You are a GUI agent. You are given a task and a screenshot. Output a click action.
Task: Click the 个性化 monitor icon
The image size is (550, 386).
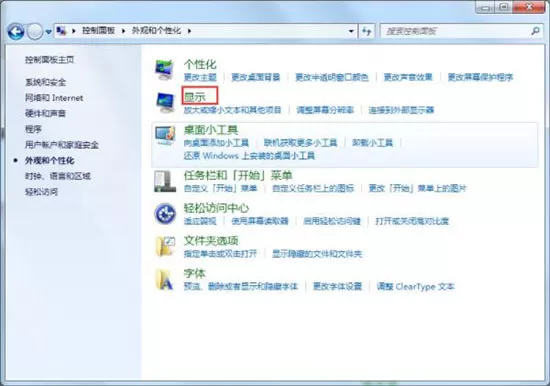pos(165,69)
